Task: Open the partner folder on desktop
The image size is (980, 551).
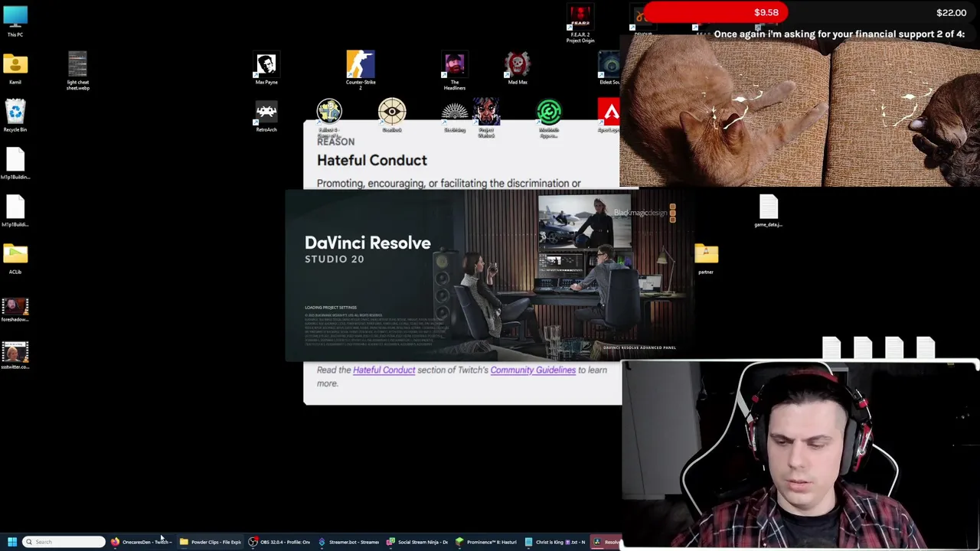Action: (x=706, y=259)
